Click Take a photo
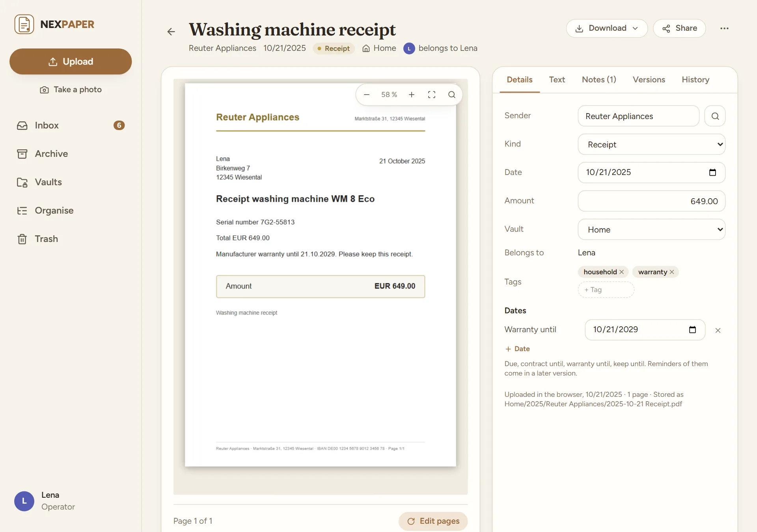Screen dimensions: 757x532 (71, 89)
